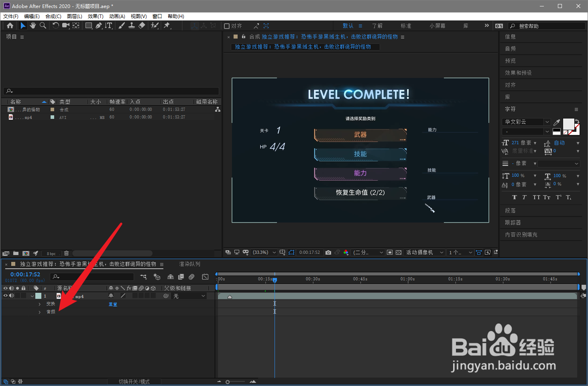
Task: Open the 1个 view layout dropdown
Action: point(460,252)
